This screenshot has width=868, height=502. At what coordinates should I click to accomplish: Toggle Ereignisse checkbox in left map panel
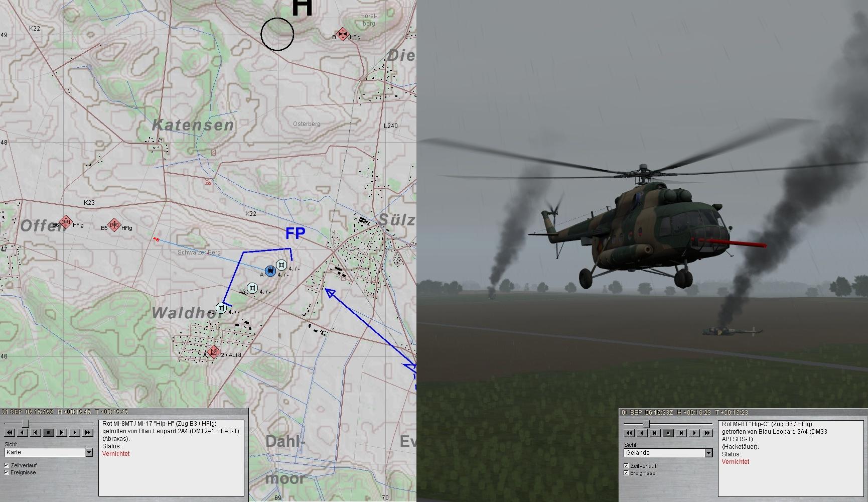click(x=7, y=472)
